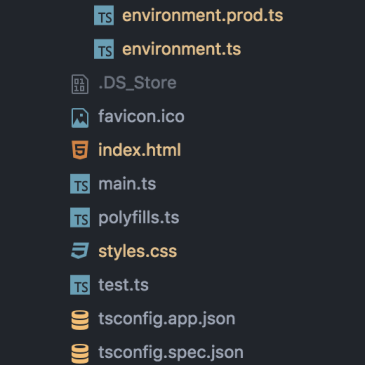Image resolution: width=365 pixels, height=365 pixels.
Task: Click the database icon beside tsconfig.spec.json
Action: tap(80, 354)
